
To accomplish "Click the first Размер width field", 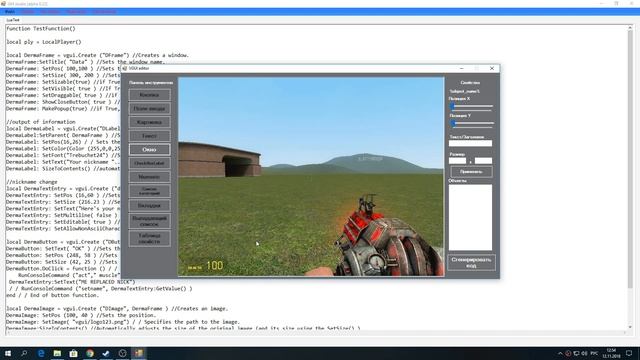I will click(457, 161).
